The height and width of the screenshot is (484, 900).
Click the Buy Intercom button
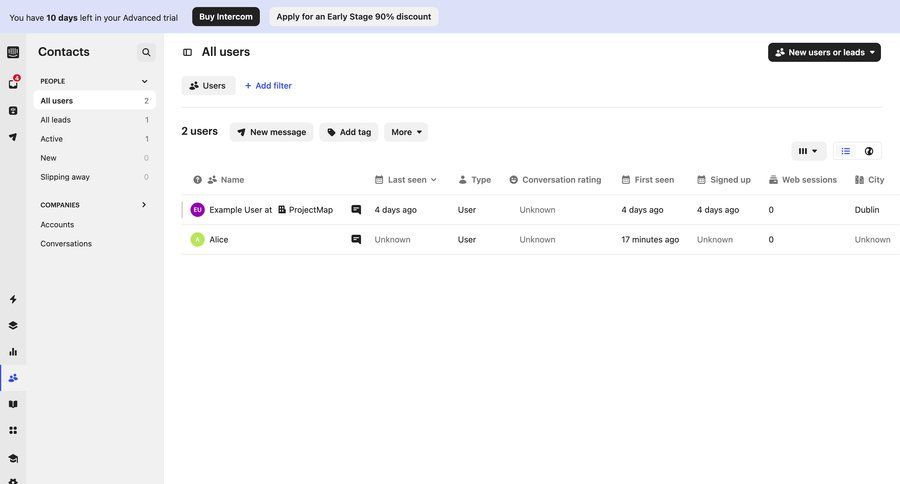point(226,17)
